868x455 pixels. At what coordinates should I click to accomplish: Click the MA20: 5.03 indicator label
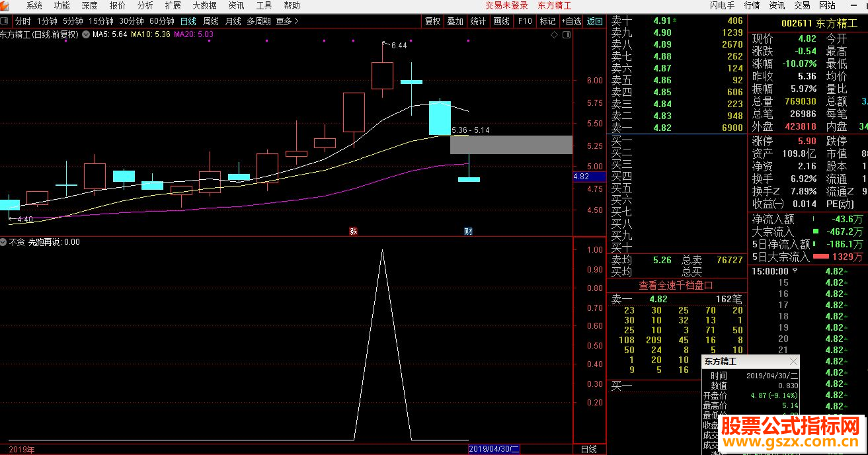click(194, 34)
